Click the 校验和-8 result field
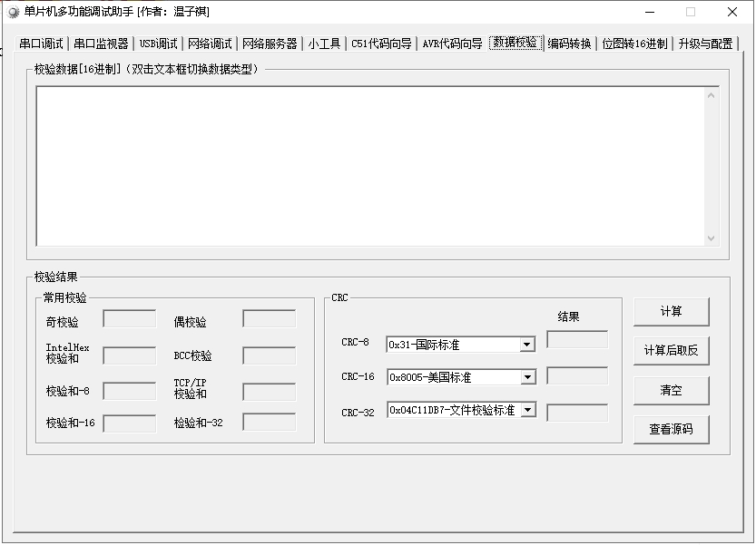 pos(130,391)
